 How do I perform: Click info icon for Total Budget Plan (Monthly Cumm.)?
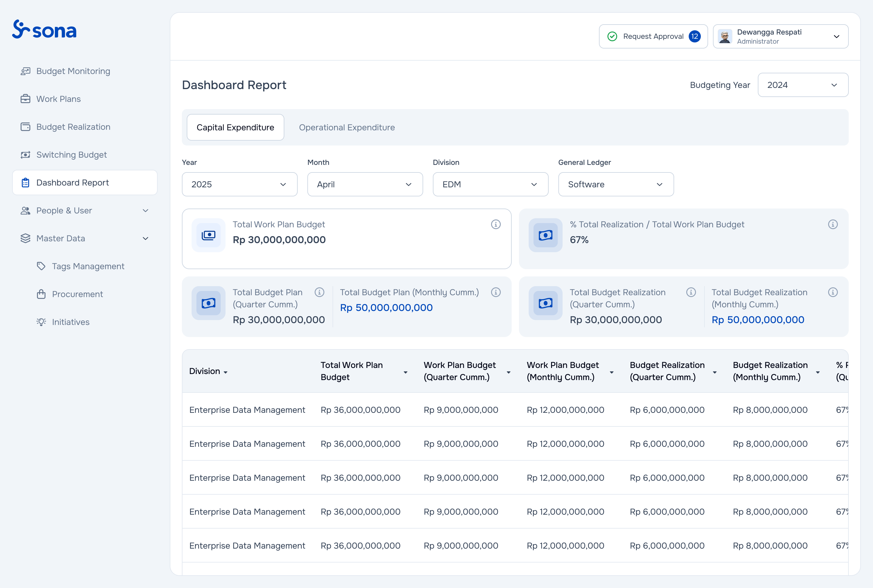[x=496, y=292]
